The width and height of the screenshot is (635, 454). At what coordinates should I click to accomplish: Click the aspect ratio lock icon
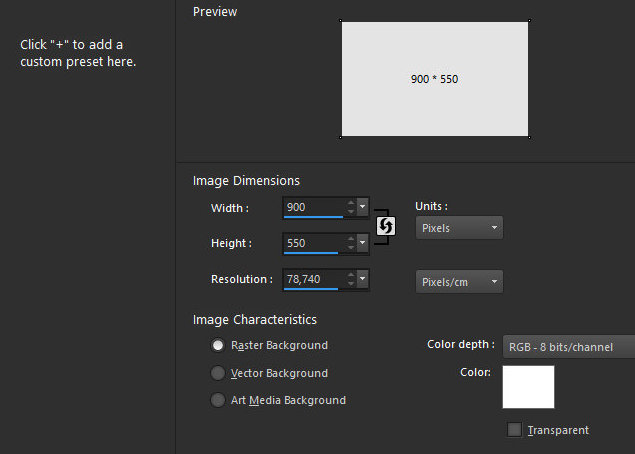[385, 226]
